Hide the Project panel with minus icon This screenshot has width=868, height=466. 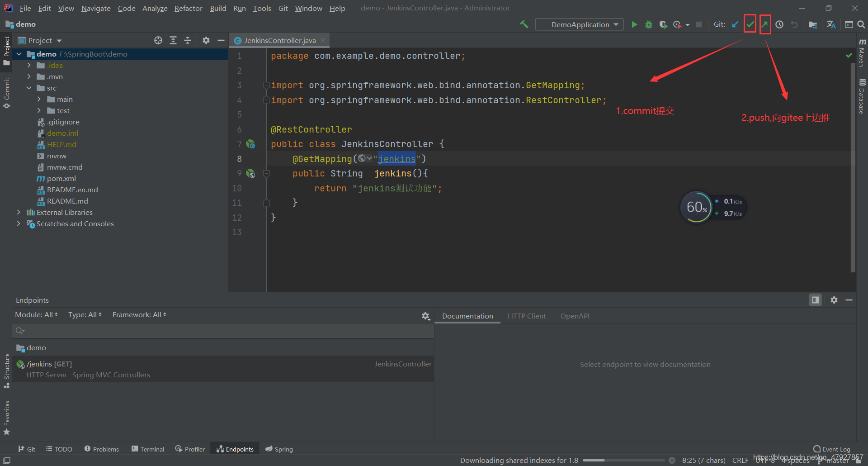click(221, 40)
